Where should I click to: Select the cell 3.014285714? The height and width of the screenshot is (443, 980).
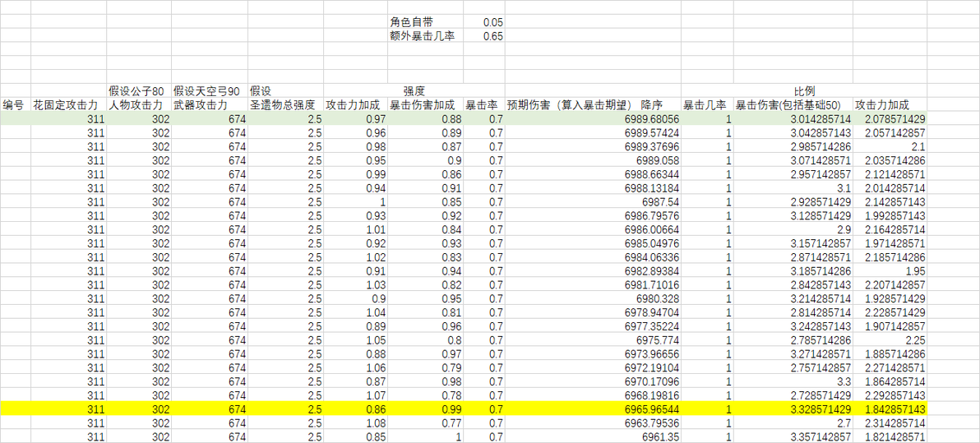(x=793, y=118)
